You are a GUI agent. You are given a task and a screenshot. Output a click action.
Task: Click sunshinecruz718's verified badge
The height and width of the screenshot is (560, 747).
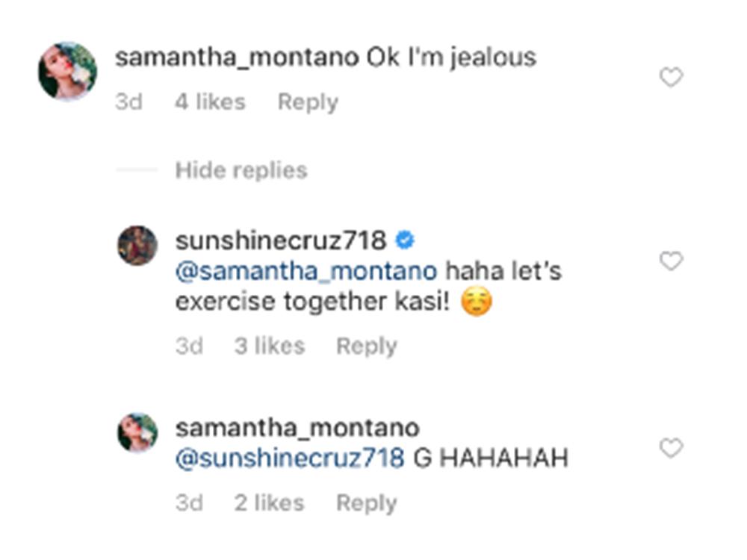coord(406,240)
